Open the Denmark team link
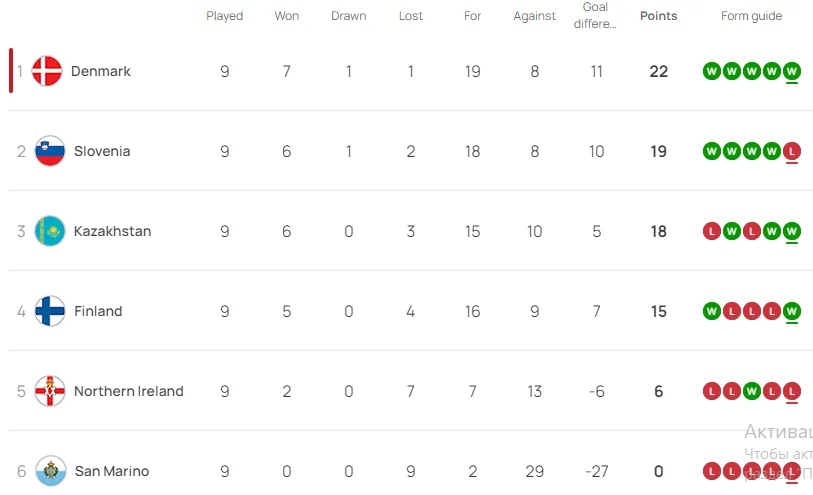 click(101, 71)
